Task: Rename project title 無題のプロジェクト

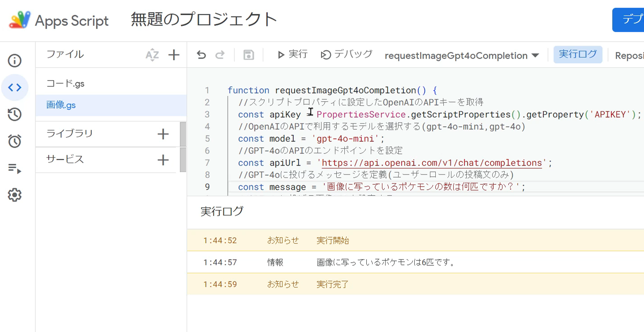Action: click(204, 20)
